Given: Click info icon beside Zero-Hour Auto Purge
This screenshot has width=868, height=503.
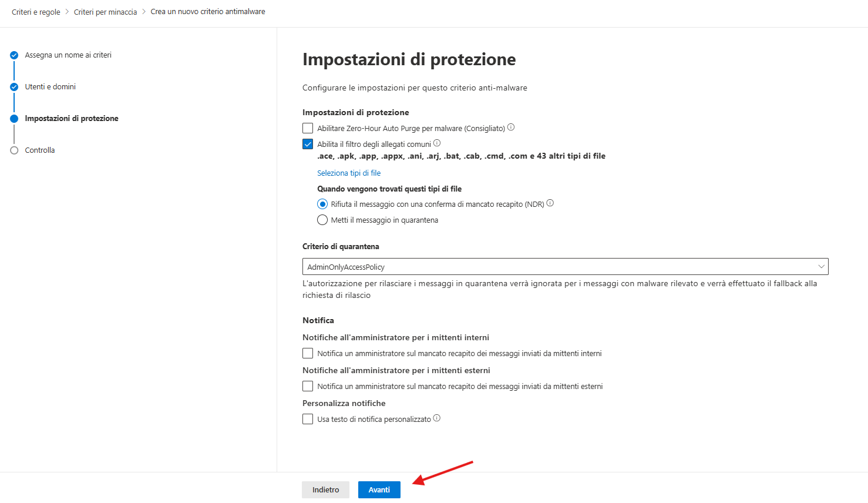Looking at the screenshot, I should click(x=511, y=127).
